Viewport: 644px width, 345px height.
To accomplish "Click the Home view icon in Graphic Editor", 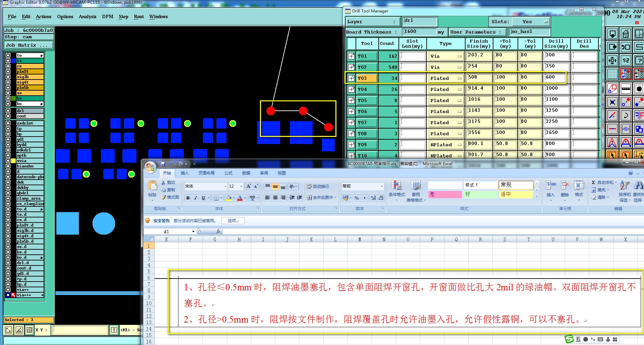I will tap(626, 34).
